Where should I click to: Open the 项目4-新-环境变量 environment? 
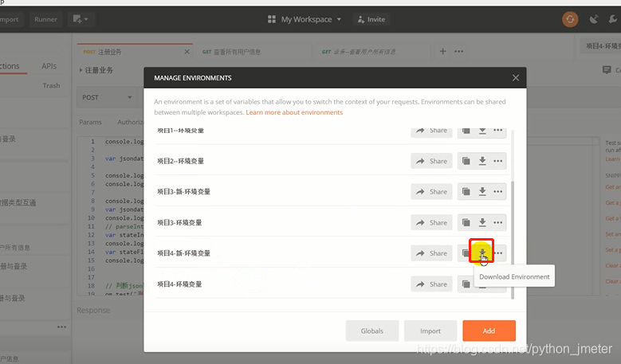pyautogui.click(x=184, y=253)
